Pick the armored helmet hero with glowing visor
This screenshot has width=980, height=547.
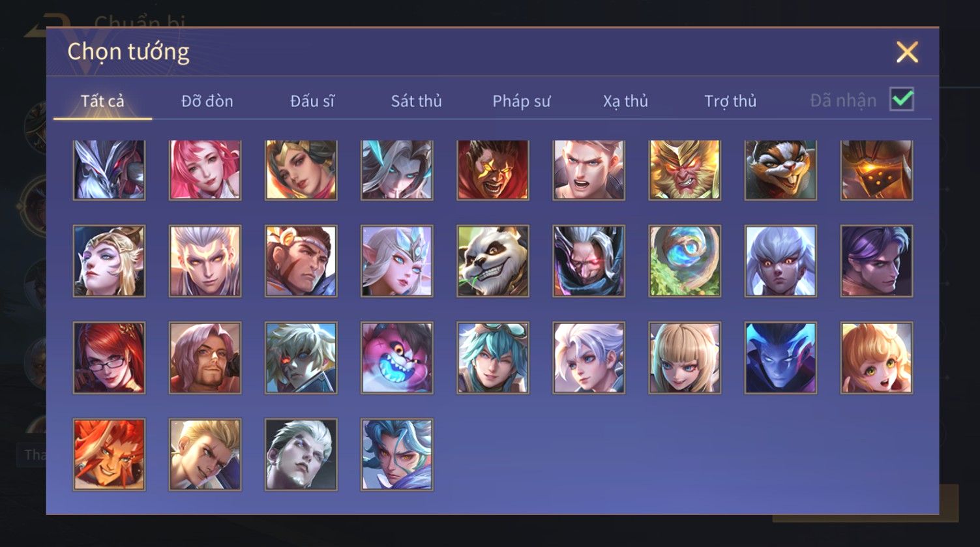click(876, 170)
